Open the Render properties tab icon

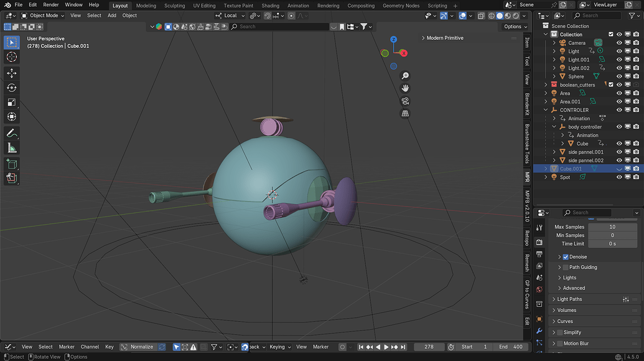pyautogui.click(x=539, y=242)
